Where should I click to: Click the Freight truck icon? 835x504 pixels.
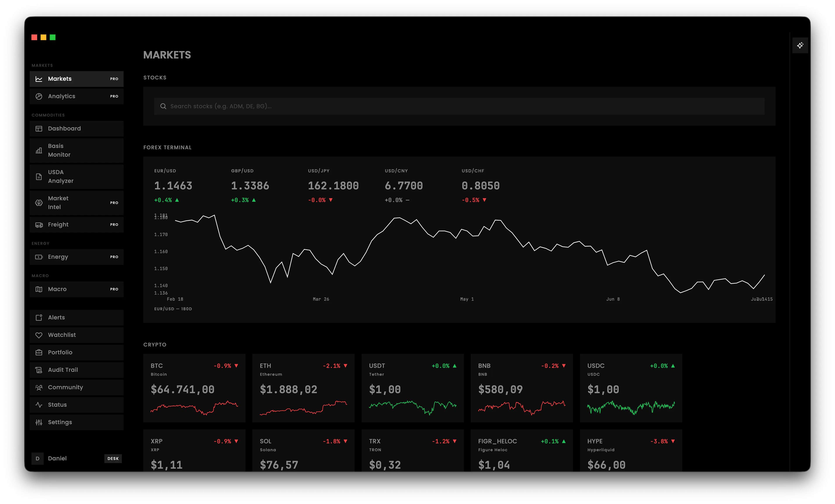[x=39, y=225]
